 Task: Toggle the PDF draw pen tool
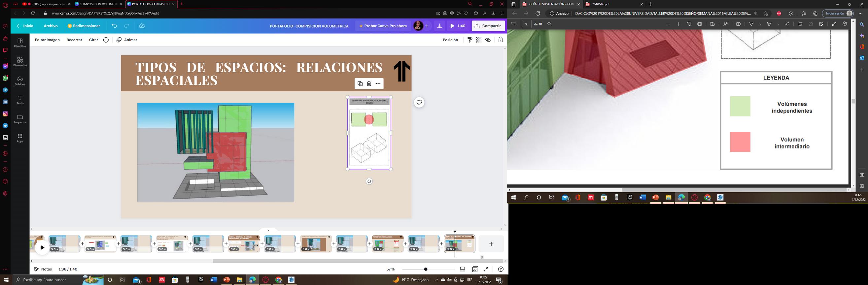coord(751,24)
